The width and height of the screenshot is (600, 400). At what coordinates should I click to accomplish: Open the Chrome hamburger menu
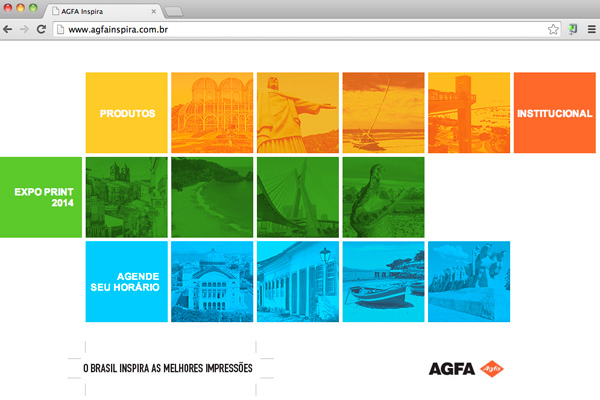click(592, 29)
